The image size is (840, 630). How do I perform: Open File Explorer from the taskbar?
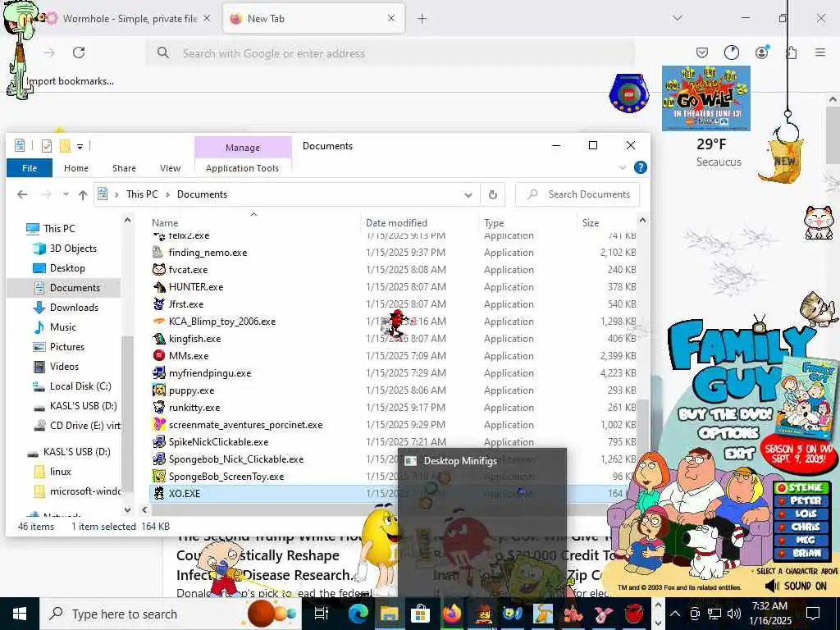(390, 614)
